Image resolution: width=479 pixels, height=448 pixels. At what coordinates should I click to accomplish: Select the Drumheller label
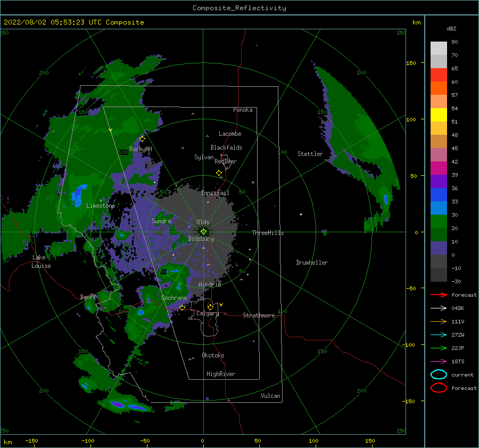tap(312, 263)
